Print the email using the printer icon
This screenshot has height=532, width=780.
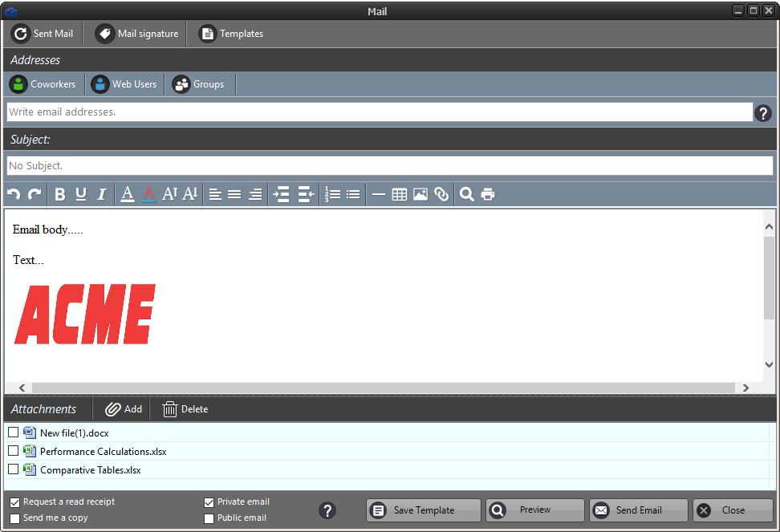(488, 194)
